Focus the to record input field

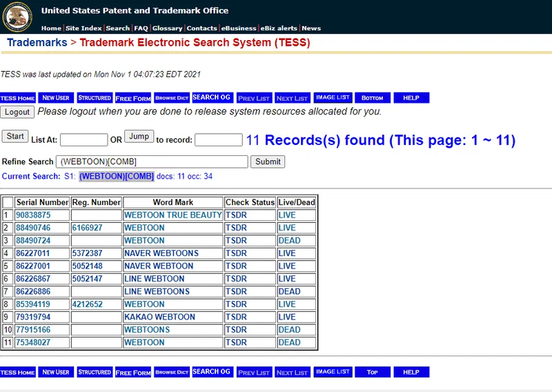(x=219, y=140)
